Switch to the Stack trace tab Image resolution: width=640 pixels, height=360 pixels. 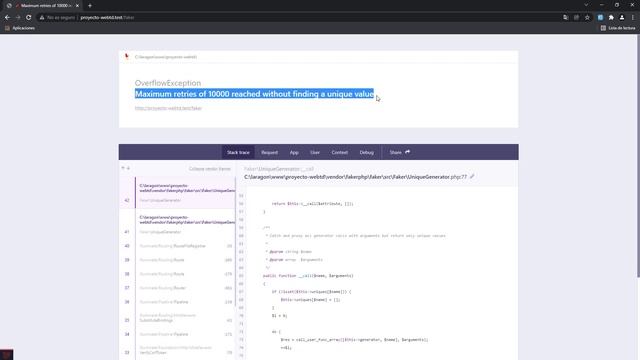pos(238,152)
